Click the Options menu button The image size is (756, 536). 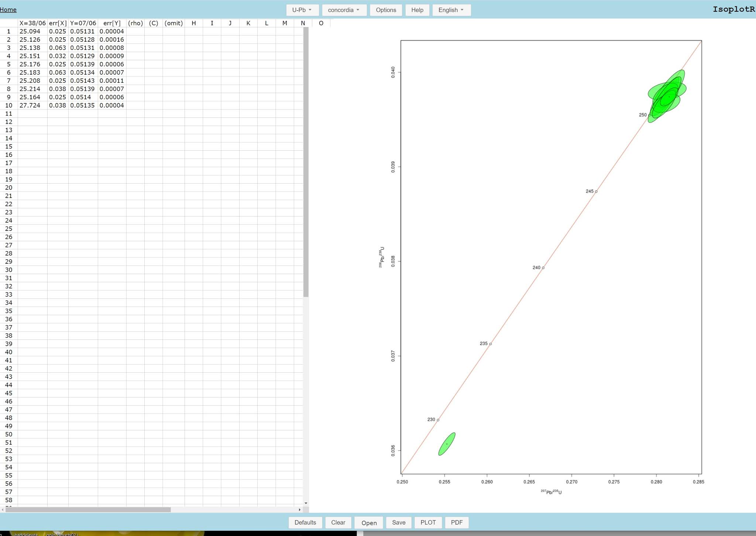click(x=386, y=10)
